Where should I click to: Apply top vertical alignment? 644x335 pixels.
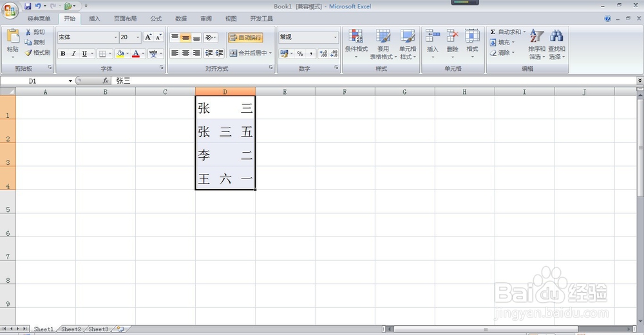175,37
